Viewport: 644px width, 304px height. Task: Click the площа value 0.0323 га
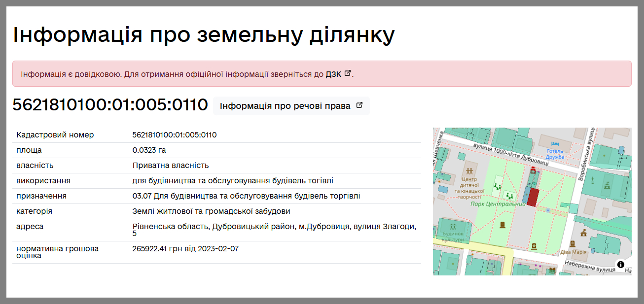pyautogui.click(x=149, y=150)
